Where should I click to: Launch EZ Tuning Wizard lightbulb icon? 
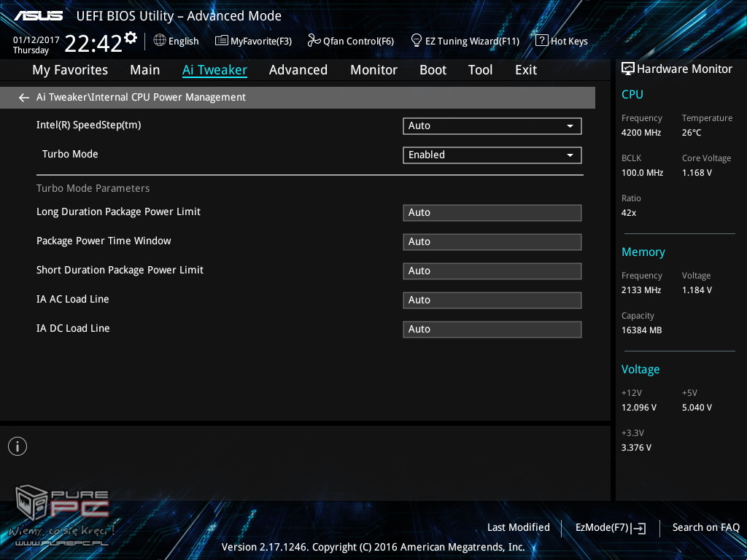pyautogui.click(x=417, y=40)
